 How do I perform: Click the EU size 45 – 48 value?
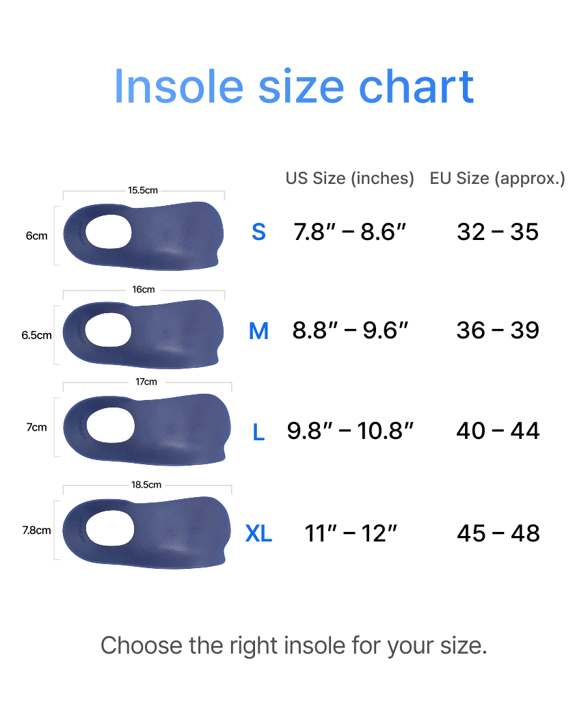498,533
